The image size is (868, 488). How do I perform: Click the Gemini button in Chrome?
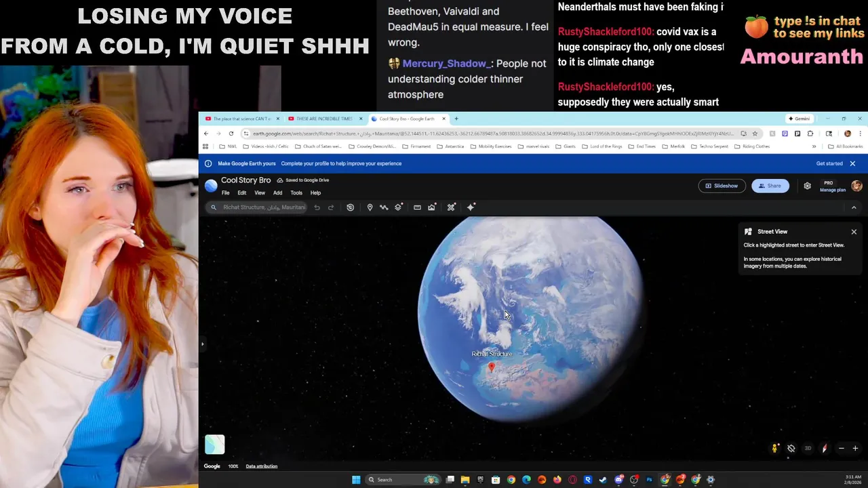point(799,119)
